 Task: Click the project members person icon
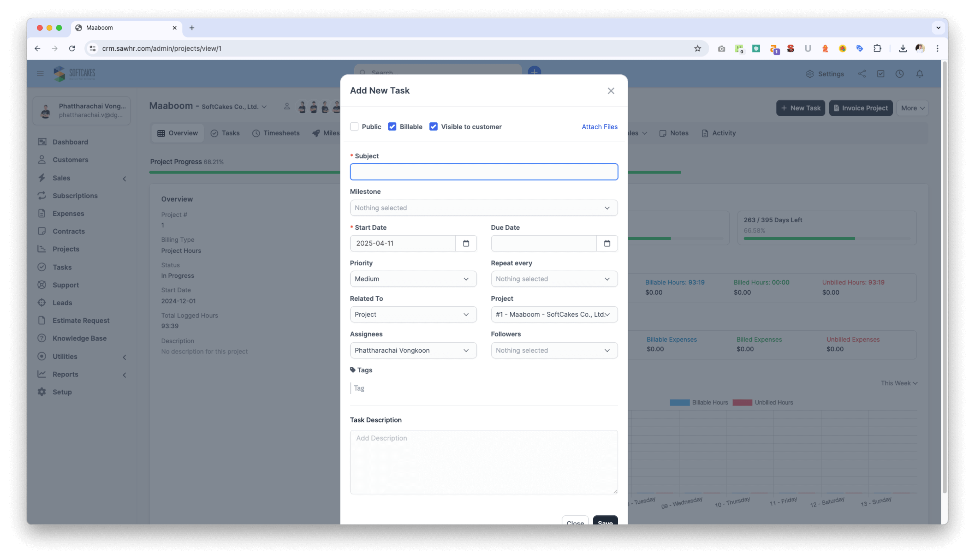click(x=286, y=106)
